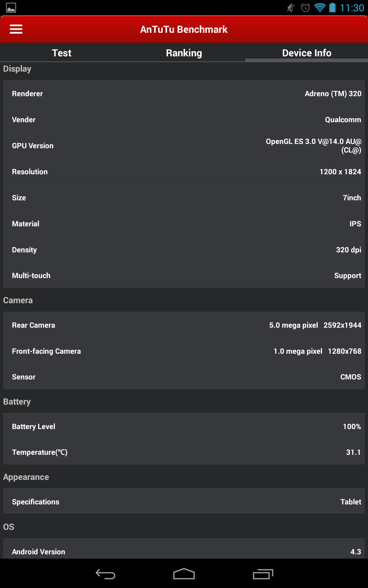
Task: Switch to the Test tab
Action: click(x=61, y=53)
